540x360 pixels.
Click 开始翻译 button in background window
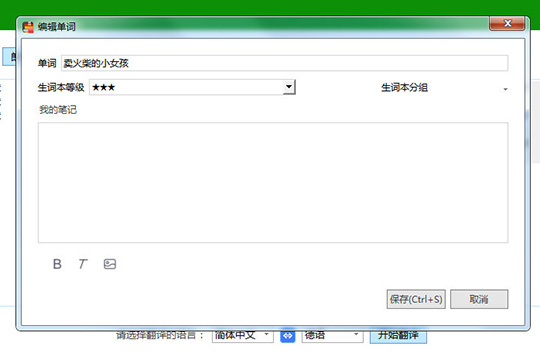pyautogui.click(x=398, y=336)
